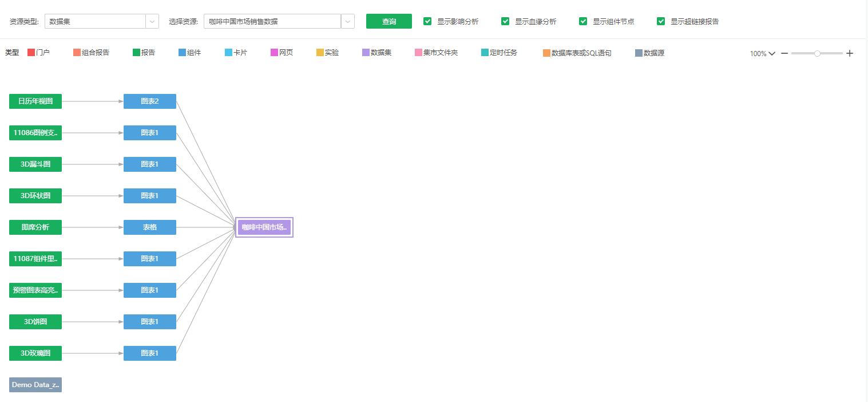The height and width of the screenshot is (402, 868).
Task: Select the 咖啡中国市场.. dataset node
Action: click(x=264, y=227)
